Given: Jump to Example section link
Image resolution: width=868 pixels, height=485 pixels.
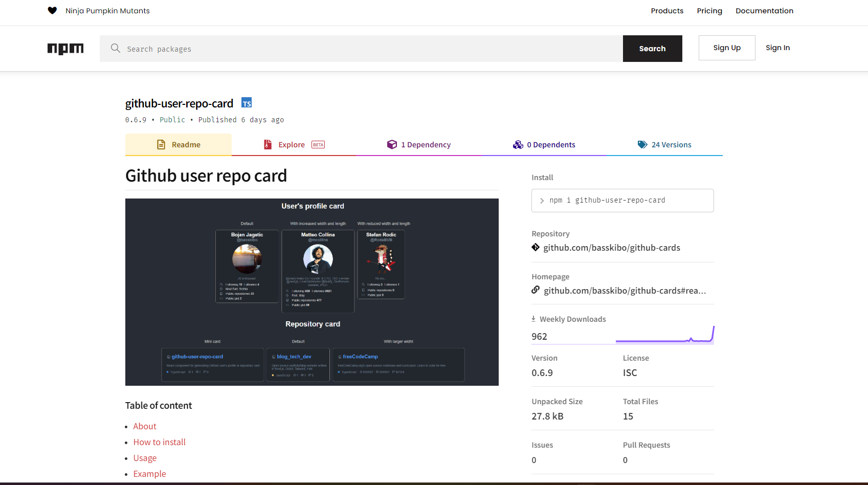Looking at the screenshot, I should [x=149, y=474].
